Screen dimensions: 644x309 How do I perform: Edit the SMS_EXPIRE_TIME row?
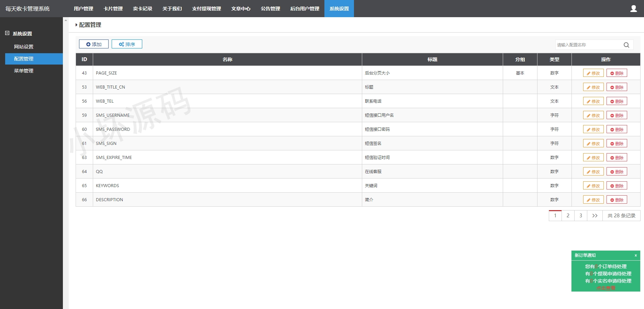(593, 158)
